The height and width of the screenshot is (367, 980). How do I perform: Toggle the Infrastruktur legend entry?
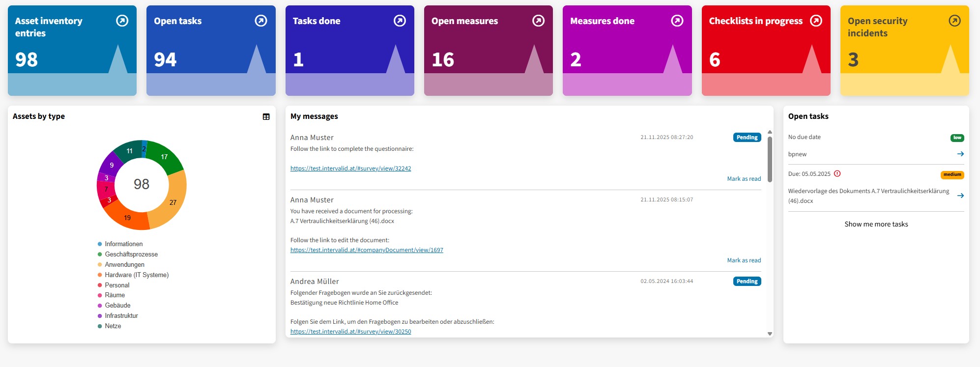(x=118, y=316)
